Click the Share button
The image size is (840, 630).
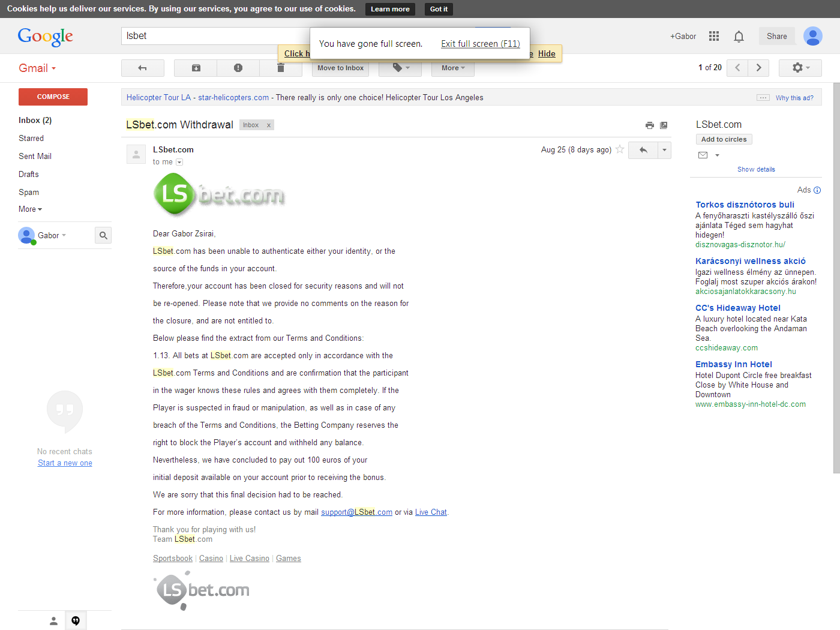[777, 36]
